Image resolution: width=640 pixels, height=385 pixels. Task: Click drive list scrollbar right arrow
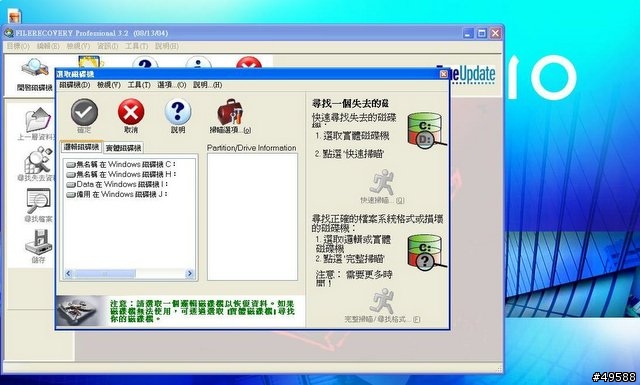pos(189,274)
